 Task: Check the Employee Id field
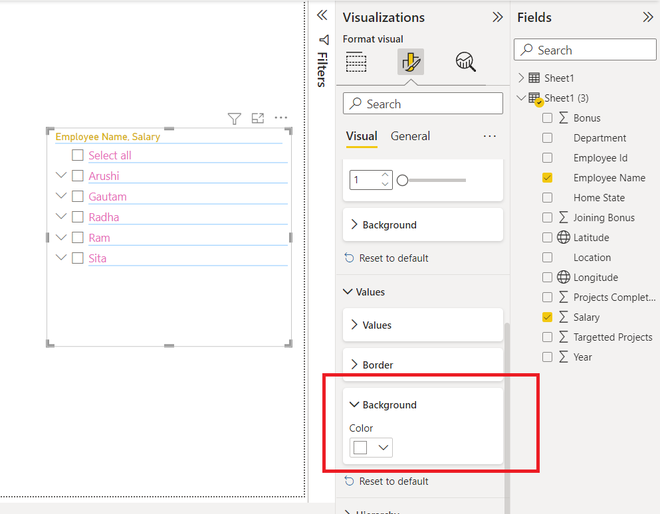click(x=547, y=158)
